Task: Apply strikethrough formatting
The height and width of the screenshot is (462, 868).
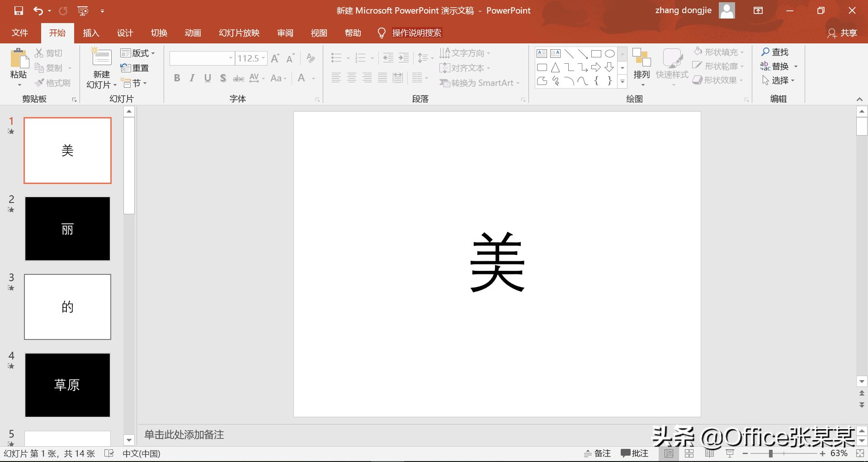Action: (x=238, y=78)
